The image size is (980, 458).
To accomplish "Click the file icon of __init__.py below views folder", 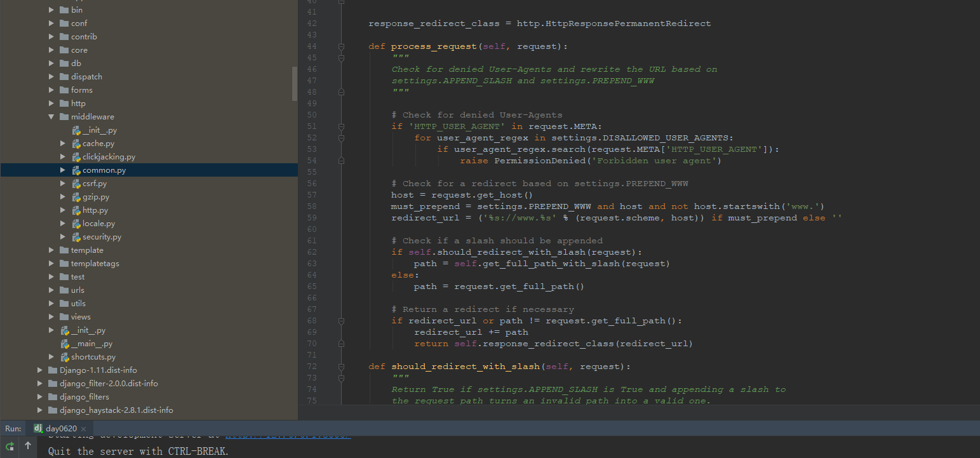I will click(65, 330).
